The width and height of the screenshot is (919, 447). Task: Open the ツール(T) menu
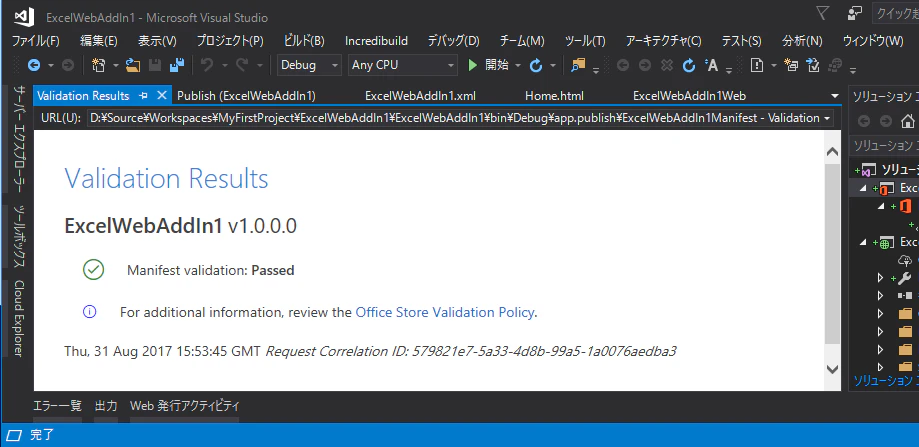pyautogui.click(x=585, y=41)
